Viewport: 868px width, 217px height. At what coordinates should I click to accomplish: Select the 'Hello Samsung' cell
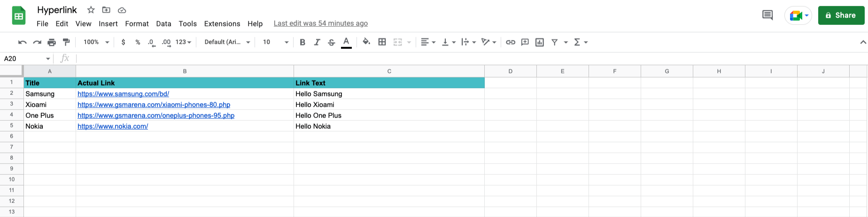[389, 94]
